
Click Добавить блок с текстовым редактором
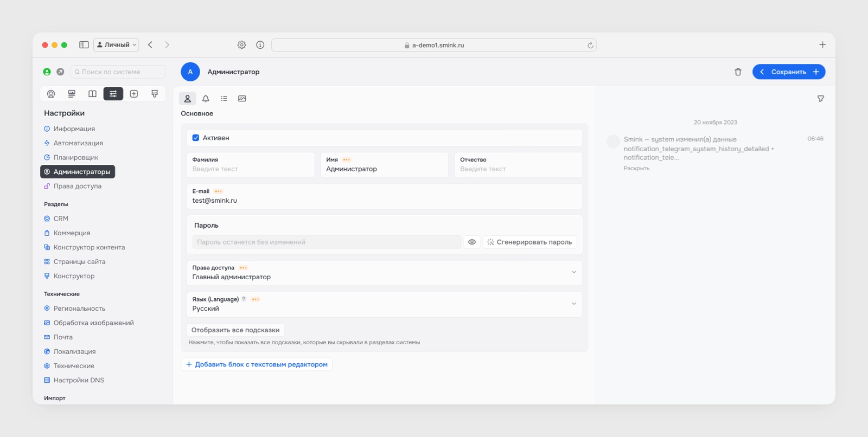point(257,364)
